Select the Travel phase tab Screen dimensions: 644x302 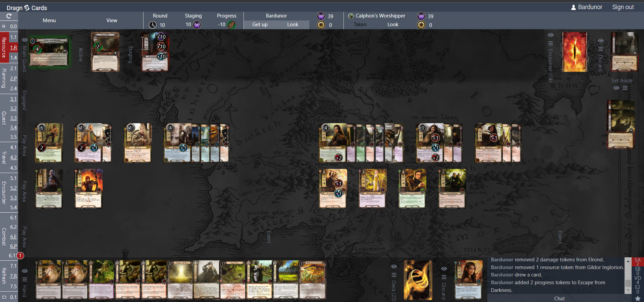coord(4,157)
